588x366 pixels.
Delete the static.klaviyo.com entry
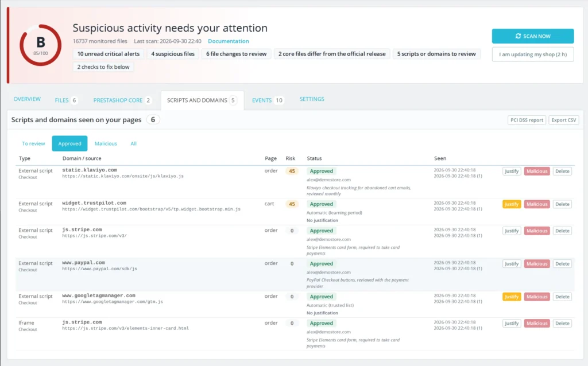pyautogui.click(x=562, y=171)
